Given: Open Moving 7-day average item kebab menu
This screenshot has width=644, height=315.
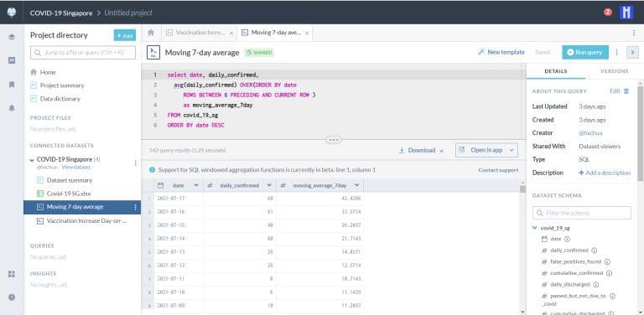Looking at the screenshot, I should 136,207.
